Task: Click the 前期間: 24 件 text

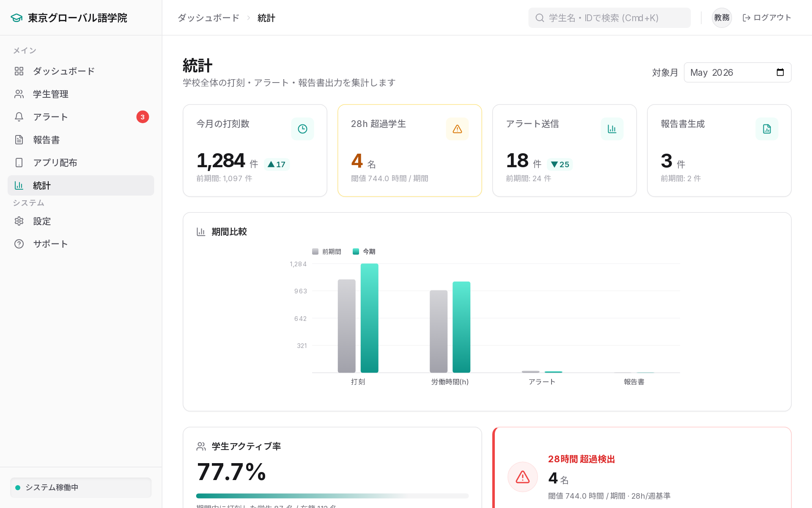Action: click(529, 179)
